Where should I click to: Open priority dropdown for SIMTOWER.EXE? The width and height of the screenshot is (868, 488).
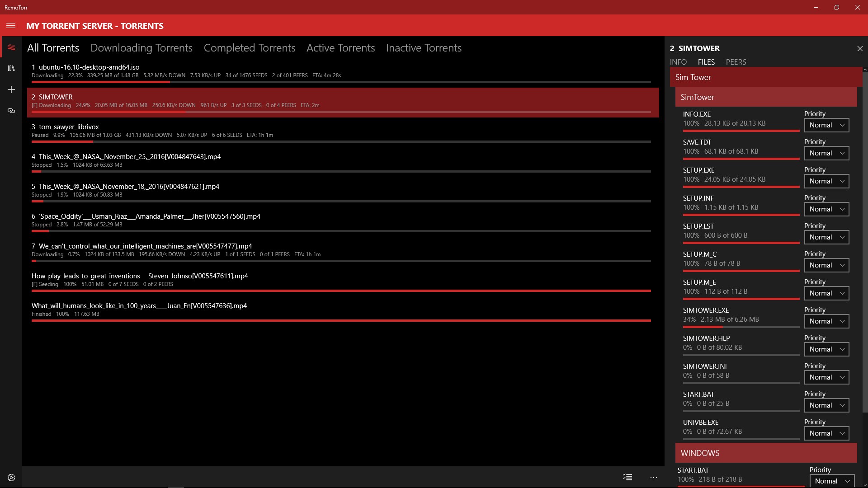click(x=826, y=321)
